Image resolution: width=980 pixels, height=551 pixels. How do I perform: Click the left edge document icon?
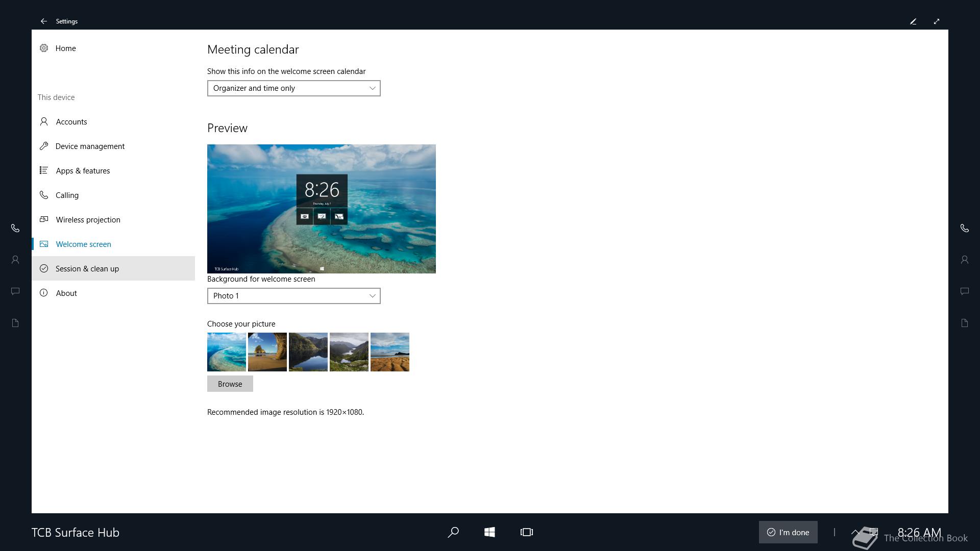[x=15, y=323]
